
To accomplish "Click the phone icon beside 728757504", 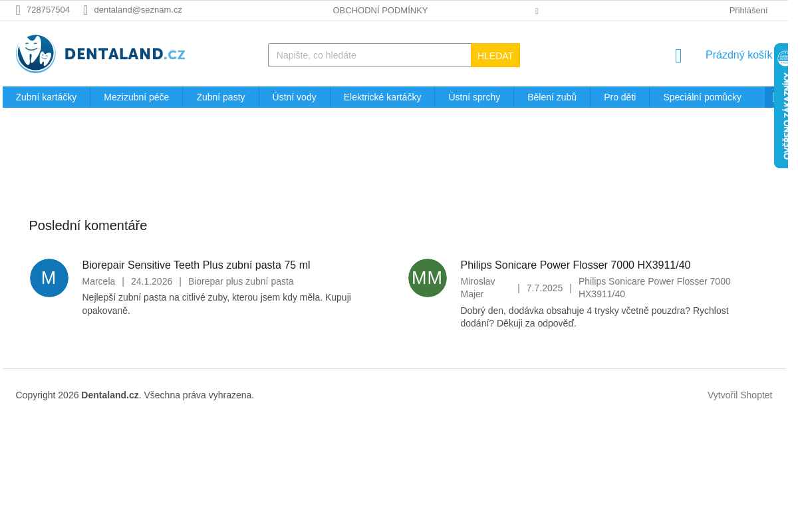I will pyautogui.click(x=18, y=10).
